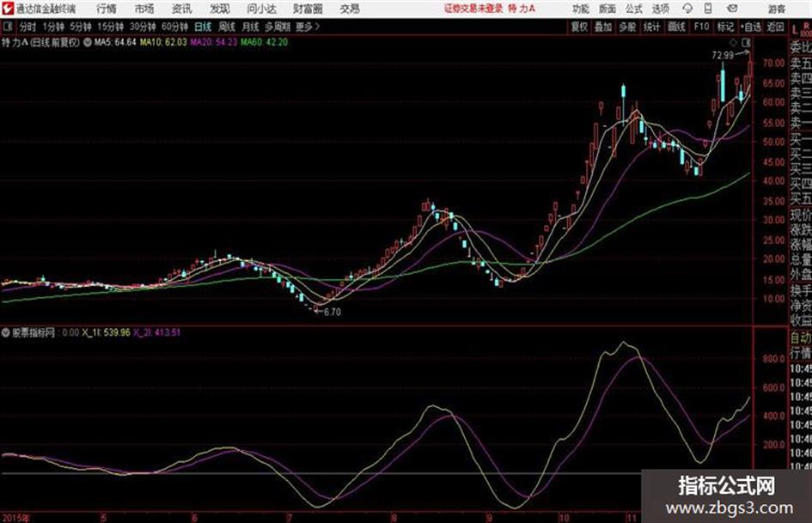
Task: Click the 72.99 high price label
Action: coord(723,55)
